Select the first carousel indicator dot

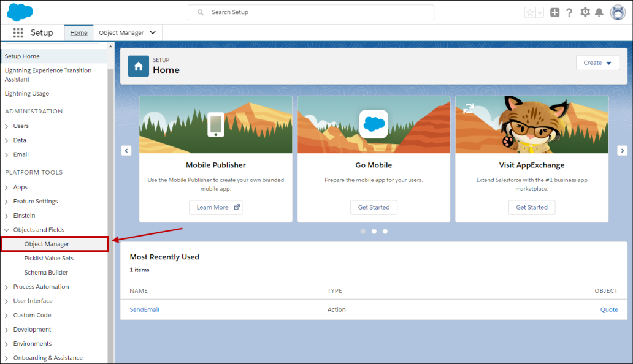[363, 232]
